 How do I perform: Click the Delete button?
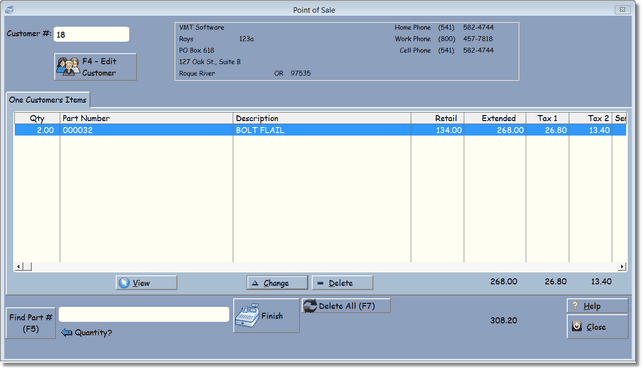pos(342,283)
